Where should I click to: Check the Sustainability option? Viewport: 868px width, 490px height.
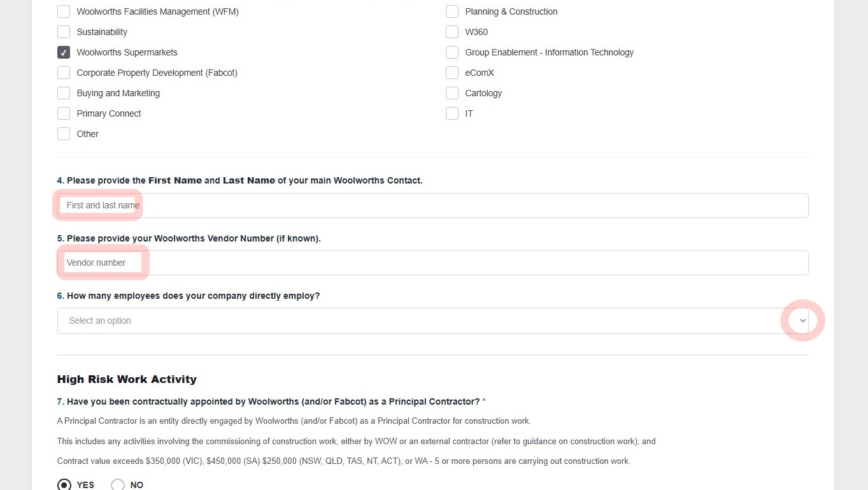pyautogui.click(x=64, y=32)
